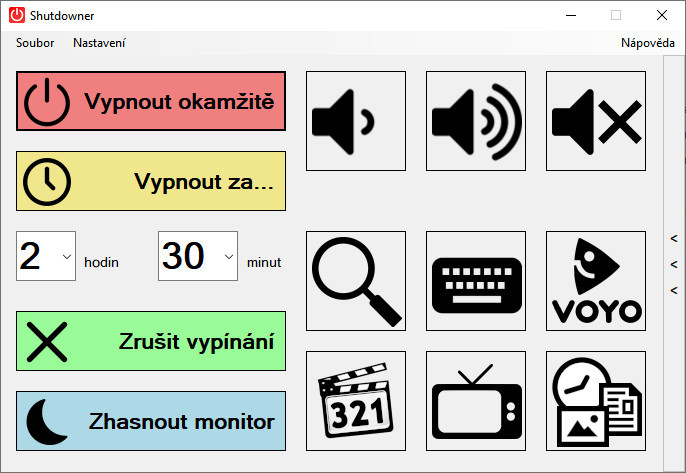Click the hodin label
The width and height of the screenshot is (686, 473).
[102, 263]
